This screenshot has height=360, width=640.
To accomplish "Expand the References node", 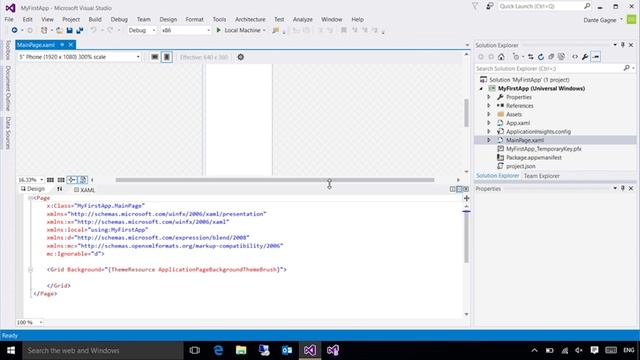I will 489,106.
